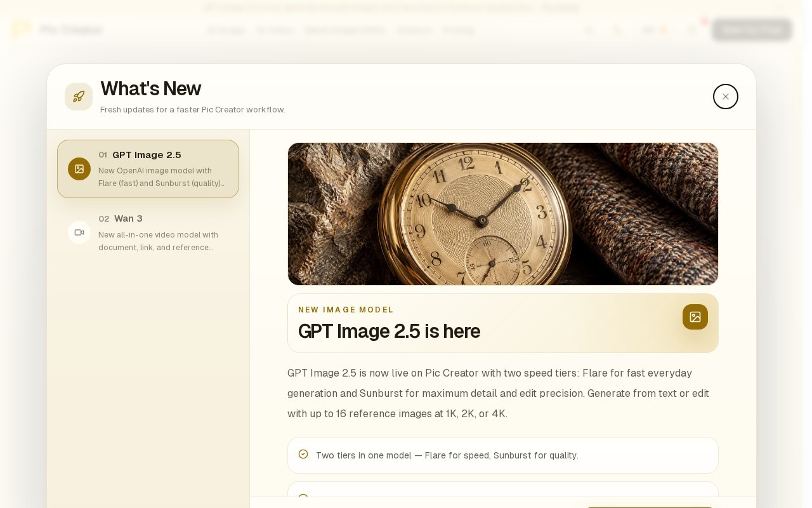Click the video camera icon for Wan 3

click(79, 232)
